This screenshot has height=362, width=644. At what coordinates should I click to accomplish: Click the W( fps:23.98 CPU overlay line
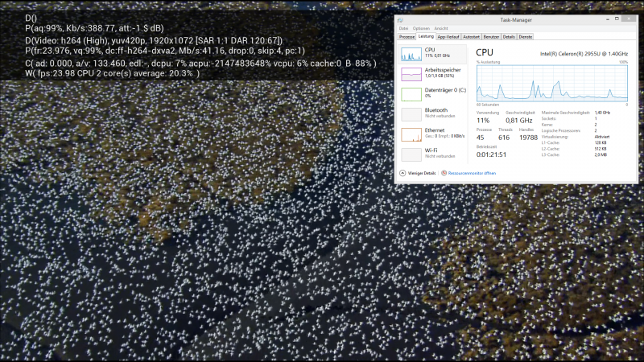[112, 73]
